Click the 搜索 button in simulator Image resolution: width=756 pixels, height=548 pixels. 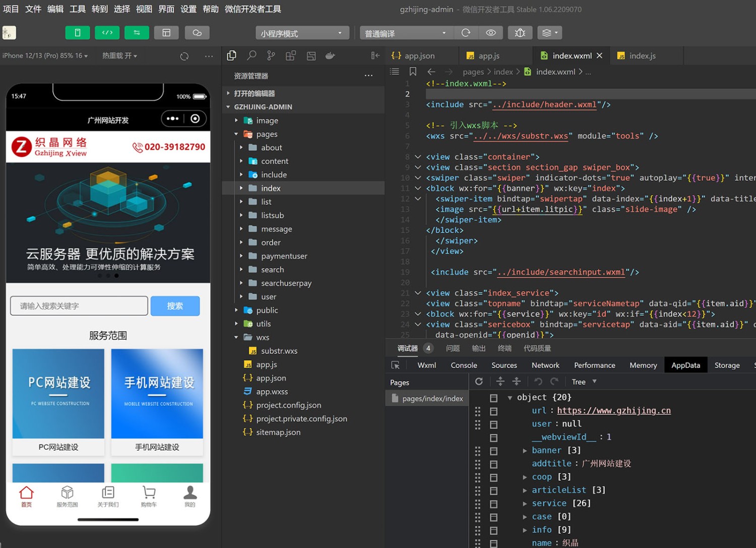pos(175,306)
